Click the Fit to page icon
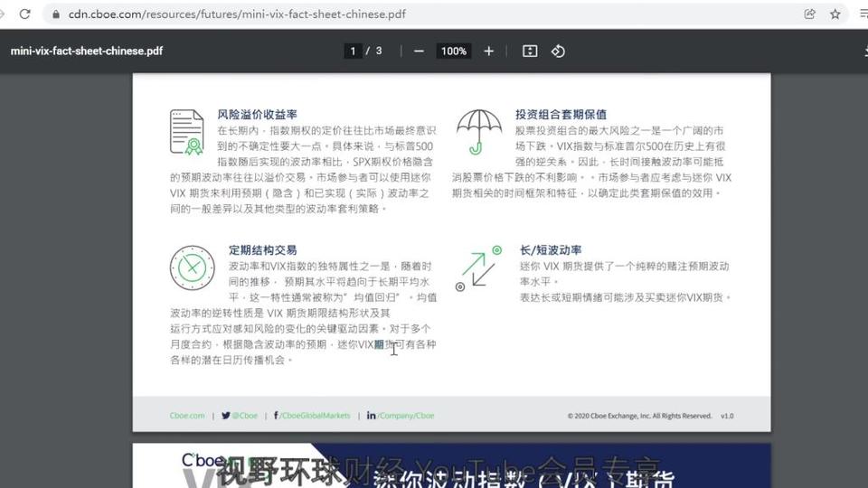Viewport: 868px width, 488px height. [530, 51]
